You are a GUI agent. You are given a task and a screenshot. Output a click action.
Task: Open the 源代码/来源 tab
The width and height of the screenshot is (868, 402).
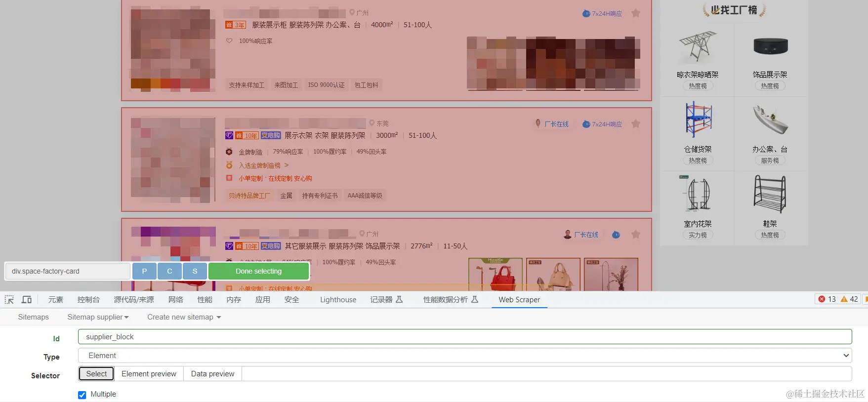[x=134, y=299]
